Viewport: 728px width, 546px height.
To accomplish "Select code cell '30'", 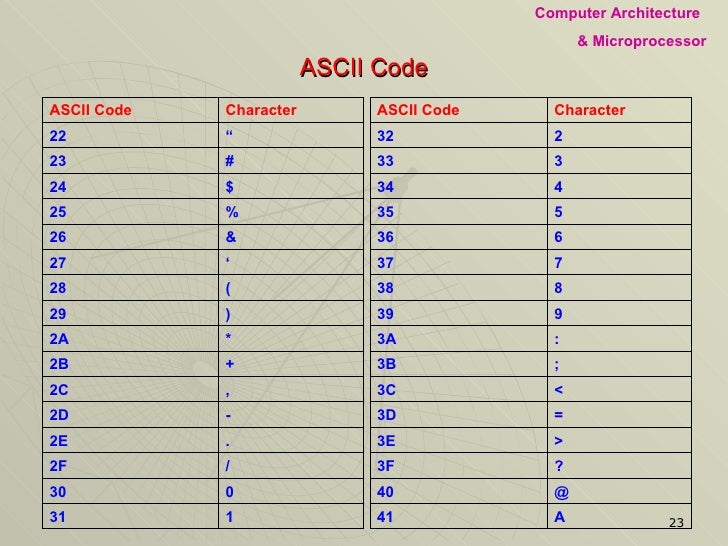I will pos(130,491).
